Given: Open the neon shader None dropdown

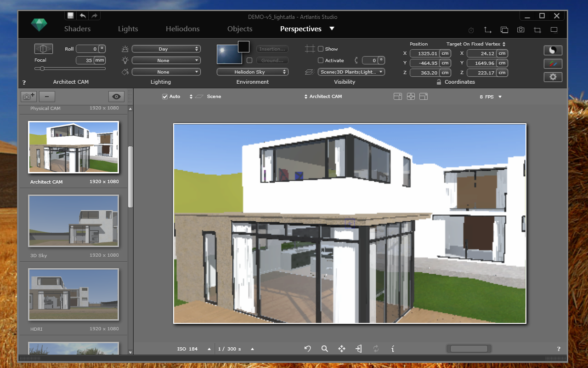Looking at the screenshot, I should pos(166,72).
